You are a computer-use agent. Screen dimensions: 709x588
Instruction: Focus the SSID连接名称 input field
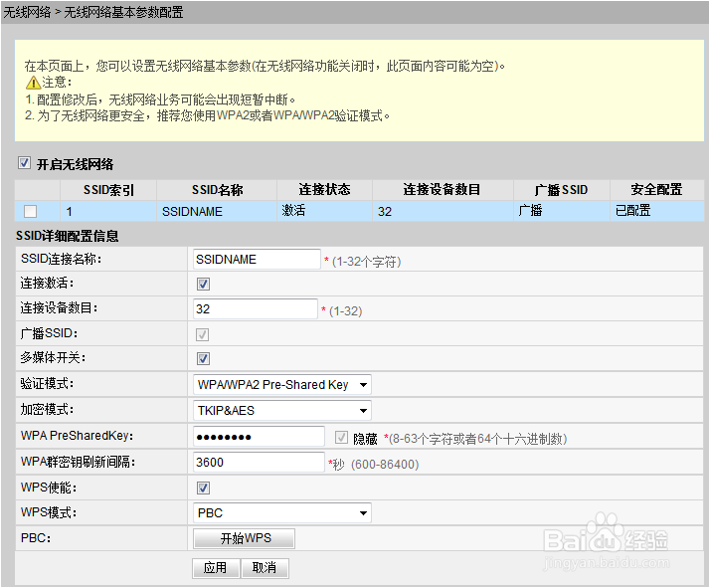257,259
